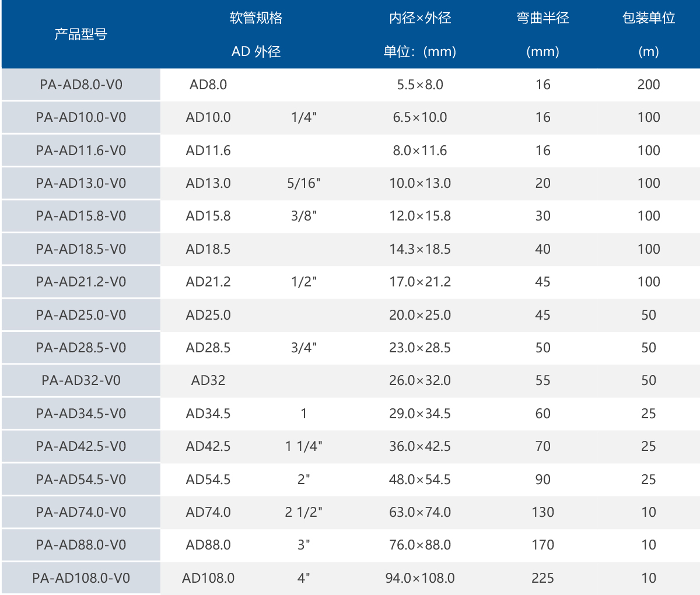The height and width of the screenshot is (595, 700).
Task: Click the 产品型号 column header
Action: [x=80, y=34]
